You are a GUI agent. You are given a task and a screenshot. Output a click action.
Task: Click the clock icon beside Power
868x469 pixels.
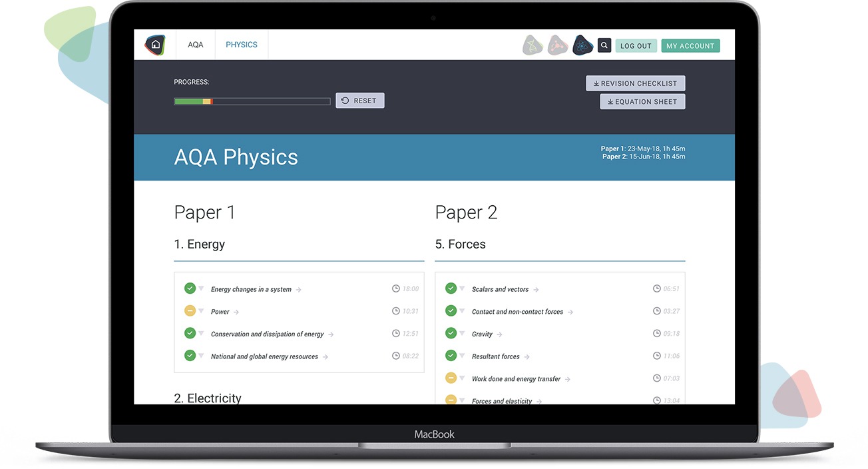point(396,311)
